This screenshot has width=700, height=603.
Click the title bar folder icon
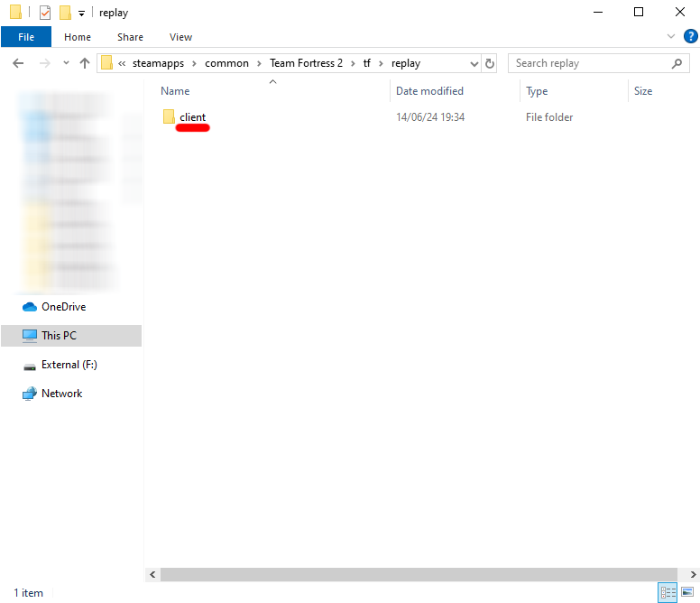click(x=15, y=12)
